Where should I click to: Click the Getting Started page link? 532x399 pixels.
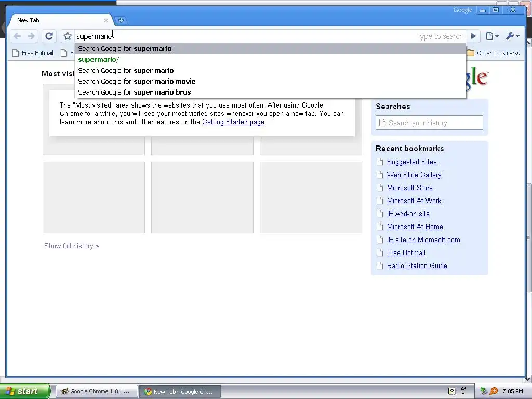coord(233,122)
